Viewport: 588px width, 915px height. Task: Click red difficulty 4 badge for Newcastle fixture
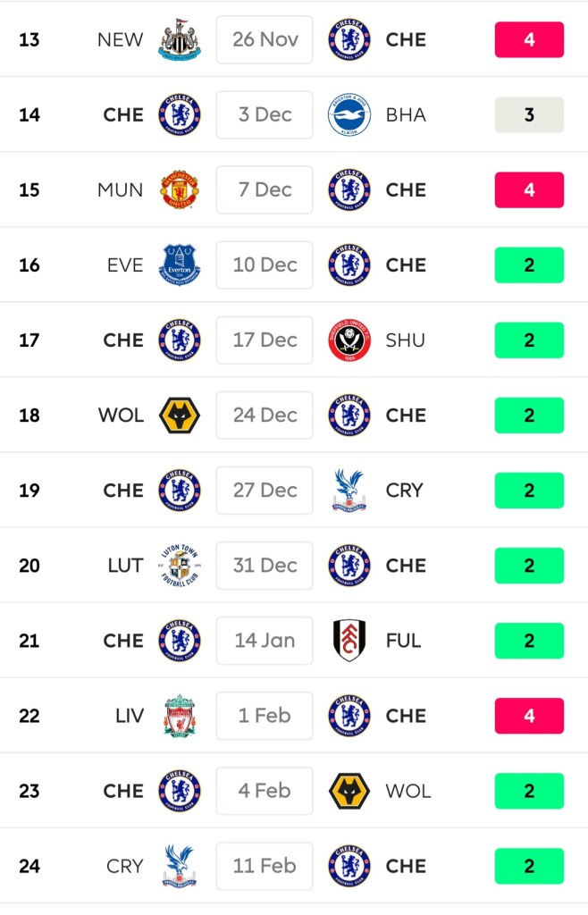(x=529, y=40)
